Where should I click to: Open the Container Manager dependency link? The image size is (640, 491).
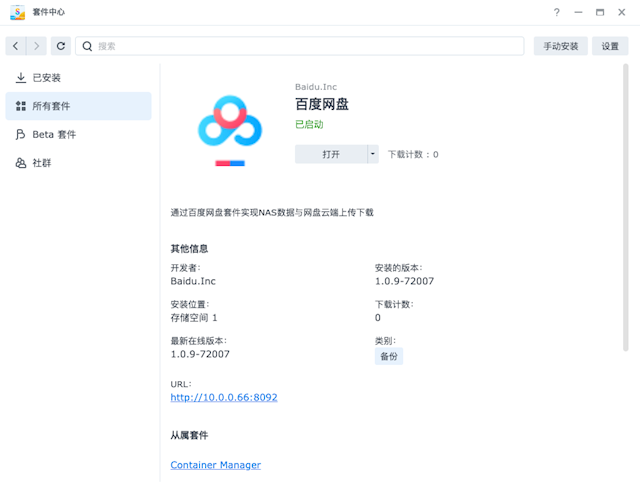(216, 465)
